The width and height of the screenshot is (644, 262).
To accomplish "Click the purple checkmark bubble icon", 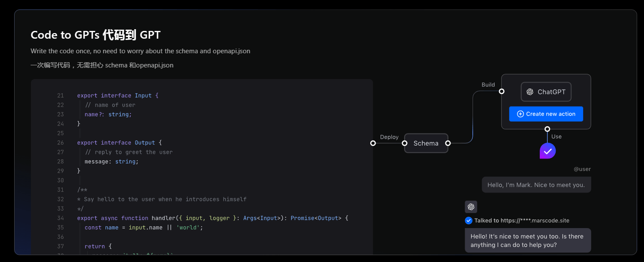I will pos(547,151).
